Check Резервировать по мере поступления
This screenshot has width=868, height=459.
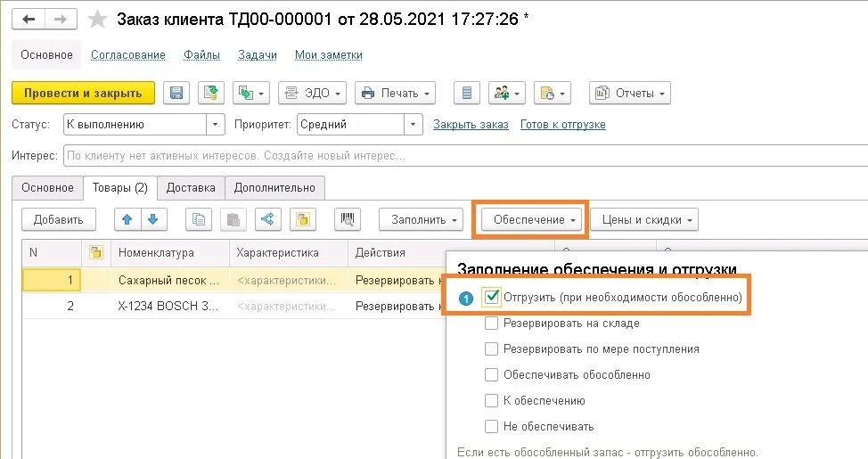pos(492,348)
